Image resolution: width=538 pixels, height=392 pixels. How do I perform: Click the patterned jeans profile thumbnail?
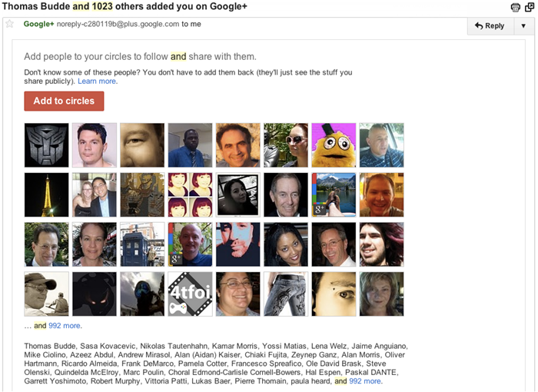(x=286, y=294)
